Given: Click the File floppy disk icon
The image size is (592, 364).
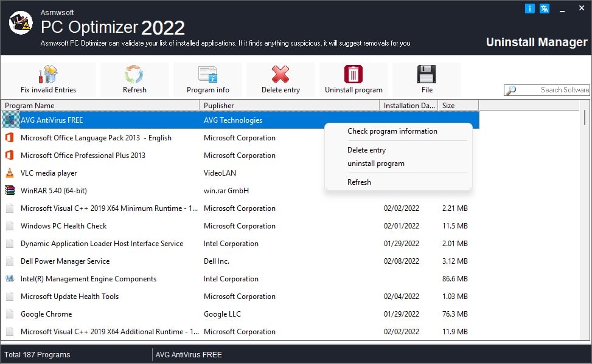Looking at the screenshot, I should pos(427,74).
